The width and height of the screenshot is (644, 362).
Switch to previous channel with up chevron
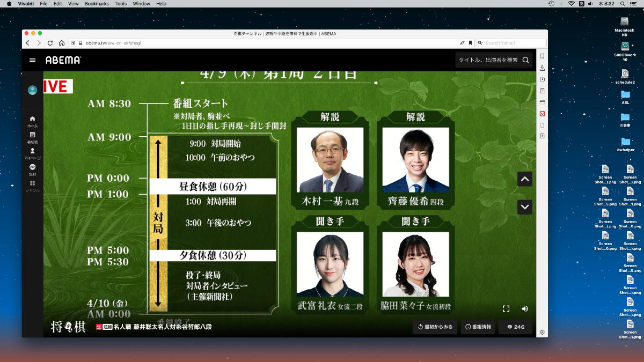[x=525, y=179]
